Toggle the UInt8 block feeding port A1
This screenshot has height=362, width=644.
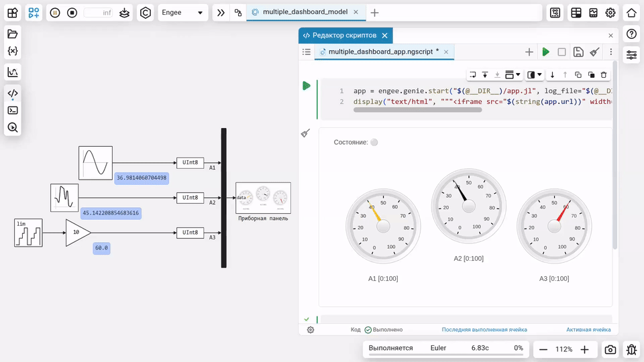[x=191, y=163]
